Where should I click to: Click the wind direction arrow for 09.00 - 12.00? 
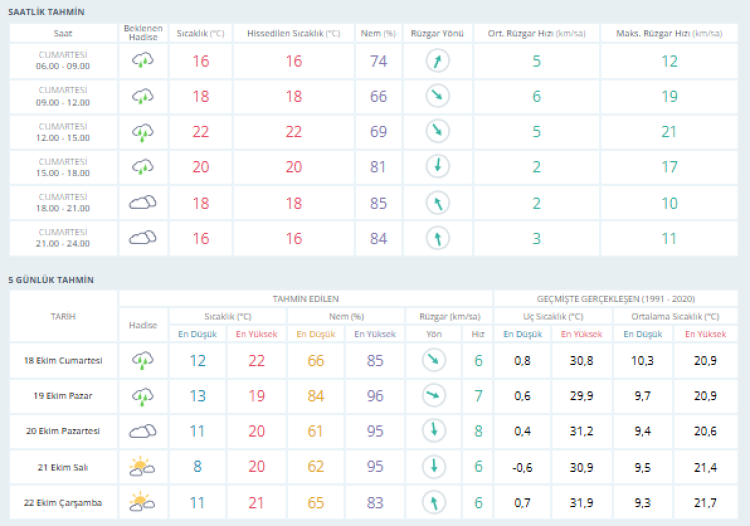(436, 97)
